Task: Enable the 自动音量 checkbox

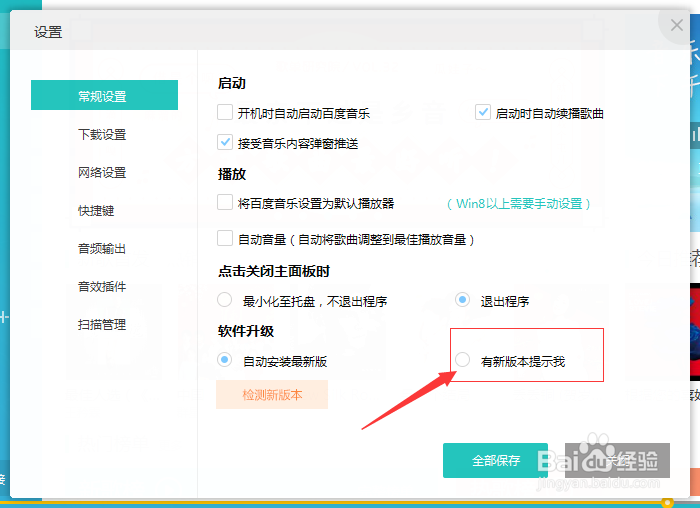Action: [x=225, y=238]
